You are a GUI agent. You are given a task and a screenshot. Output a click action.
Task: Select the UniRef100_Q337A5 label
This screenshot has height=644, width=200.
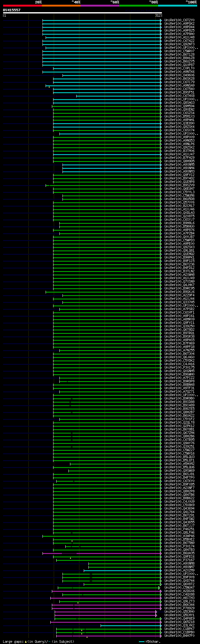point(179,302)
